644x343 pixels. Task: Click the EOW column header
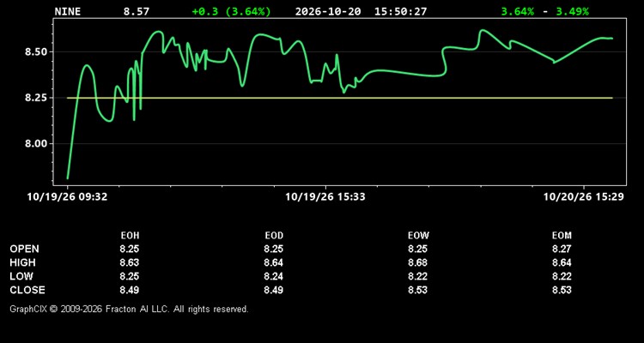click(418, 236)
